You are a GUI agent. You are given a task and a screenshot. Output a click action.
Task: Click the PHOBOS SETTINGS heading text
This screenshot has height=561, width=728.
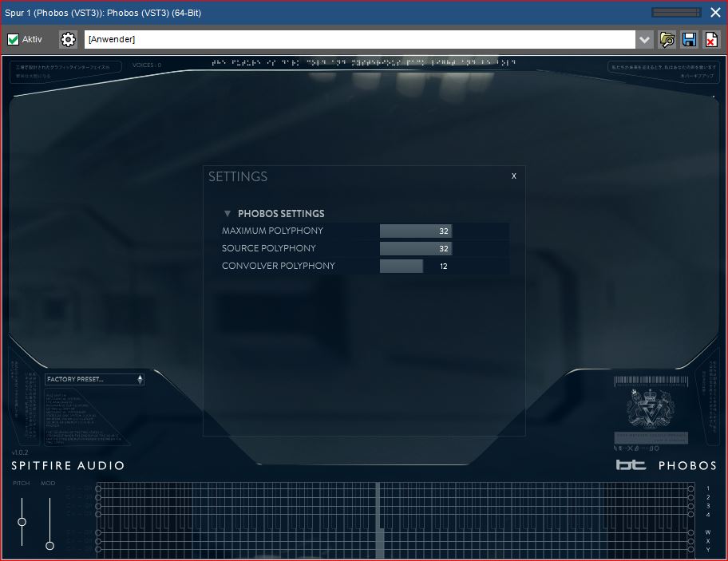pos(281,213)
